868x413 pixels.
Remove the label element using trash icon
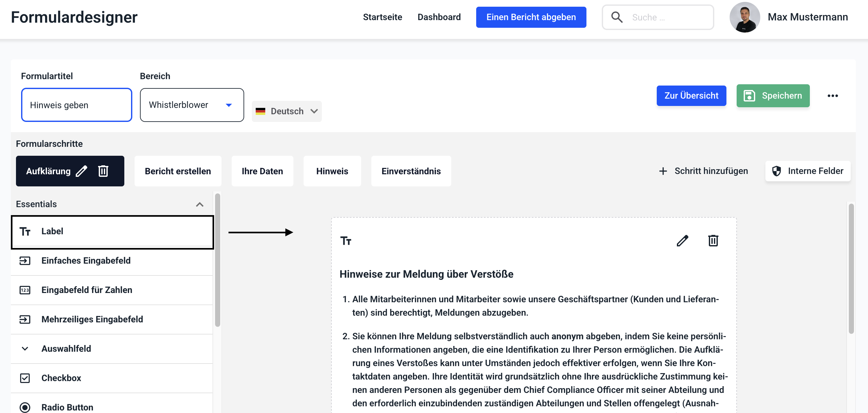pos(713,241)
